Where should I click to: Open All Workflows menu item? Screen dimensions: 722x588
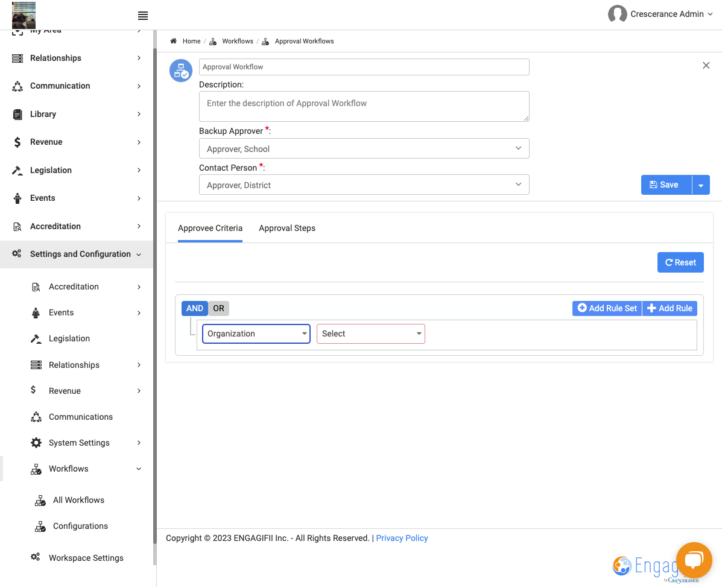(x=78, y=501)
